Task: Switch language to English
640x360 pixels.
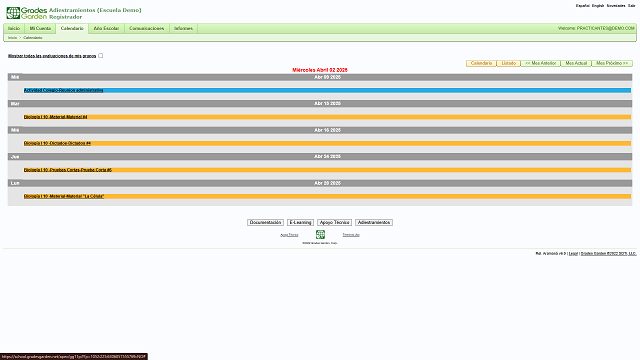Action: [x=598, y=6]
